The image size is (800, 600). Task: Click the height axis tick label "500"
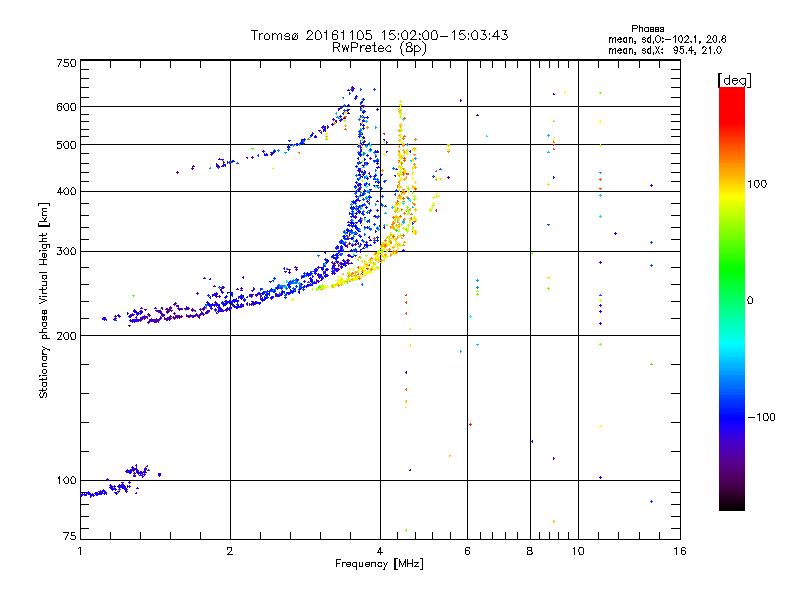tap(66, 145)
